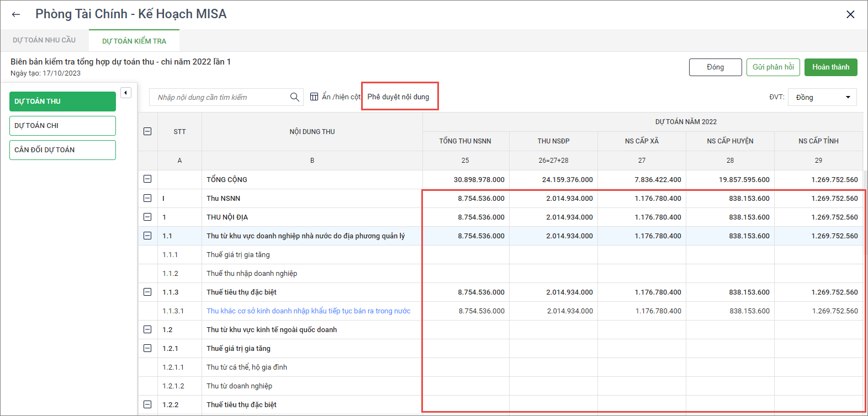Click the Gửi phản hồi button
Image resolution: width=868 pixels, height=416 pixels.
pyautogui.click(x=773, y=67)
